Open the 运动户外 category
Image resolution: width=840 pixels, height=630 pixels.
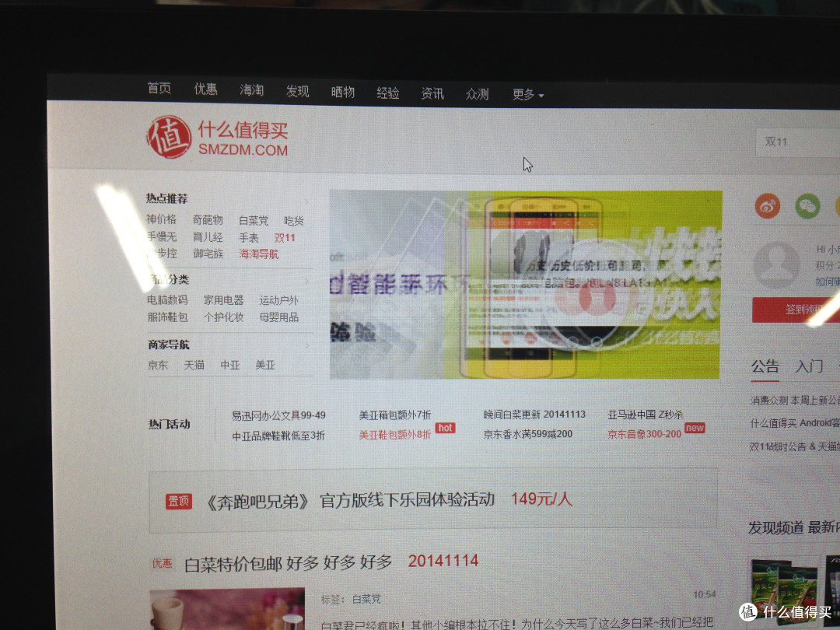(278, 300)
